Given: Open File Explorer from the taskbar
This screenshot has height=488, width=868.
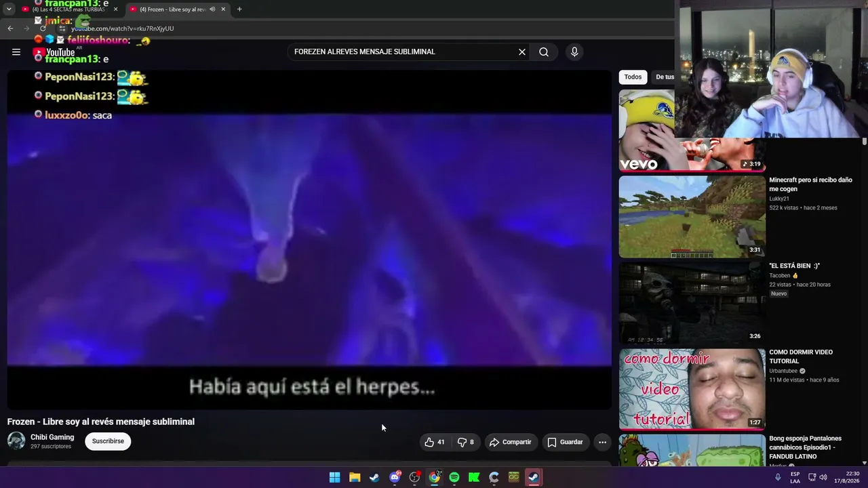Looking at the screenshot, I should point(355,478).
